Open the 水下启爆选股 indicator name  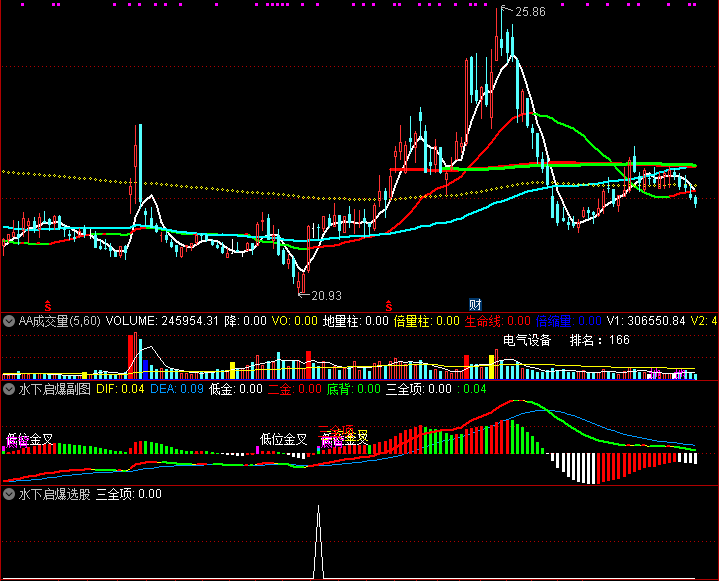[55, 494]
